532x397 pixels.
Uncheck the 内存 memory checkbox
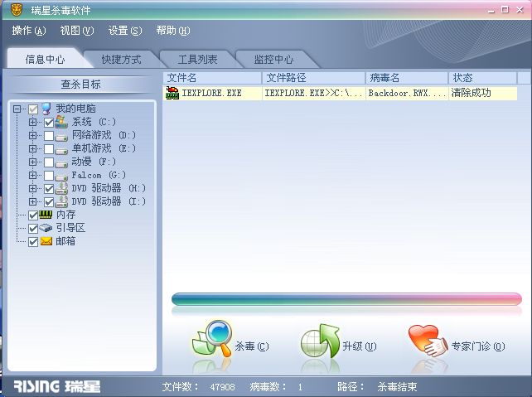click(x=33, y=215)
